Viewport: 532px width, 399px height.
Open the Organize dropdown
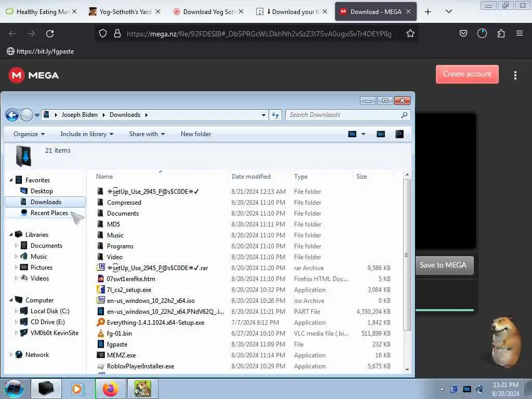pyautogui.click(x=29, y=134)
